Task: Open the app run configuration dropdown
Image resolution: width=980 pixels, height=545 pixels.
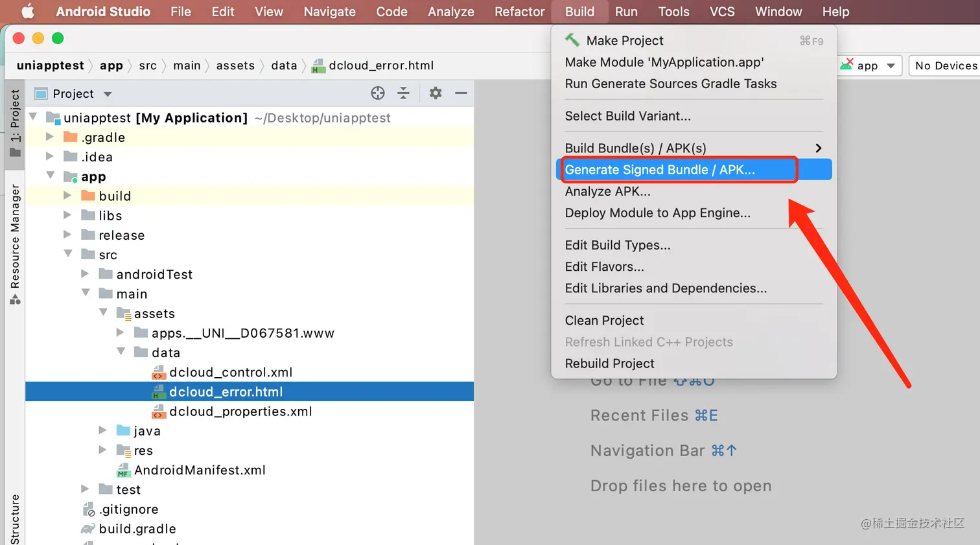Action: point(869,65)
